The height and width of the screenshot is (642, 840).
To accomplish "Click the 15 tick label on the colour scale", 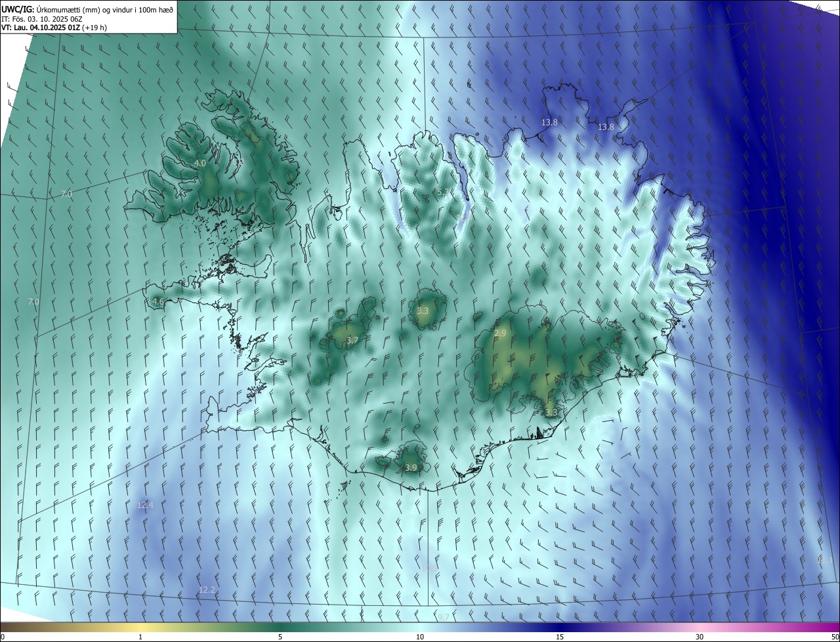I will tap(560, 637).
